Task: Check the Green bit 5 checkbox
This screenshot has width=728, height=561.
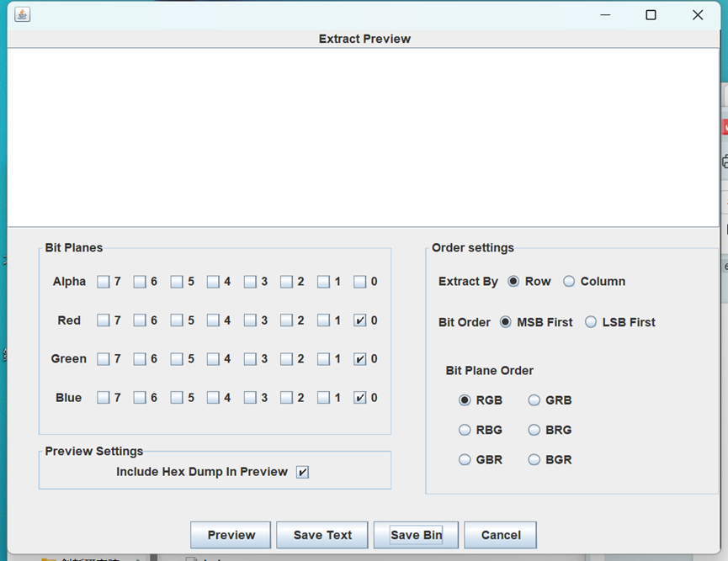Action: pos(177,358)
